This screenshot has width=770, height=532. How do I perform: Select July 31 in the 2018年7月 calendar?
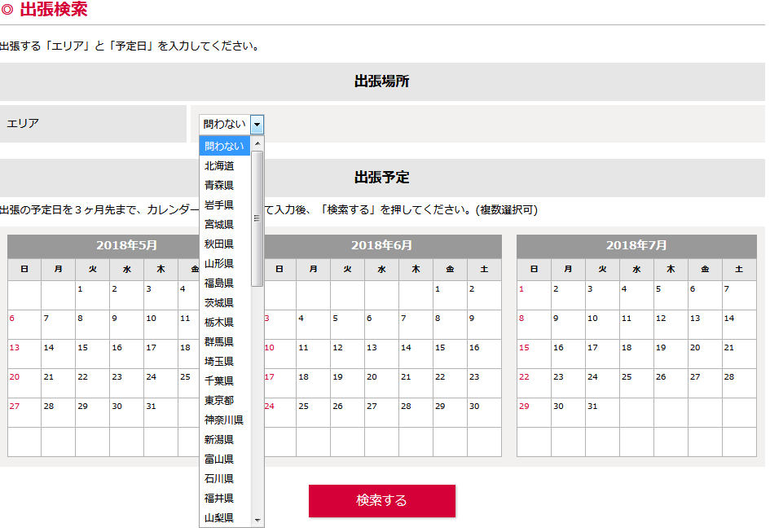[x=602, y=412]
